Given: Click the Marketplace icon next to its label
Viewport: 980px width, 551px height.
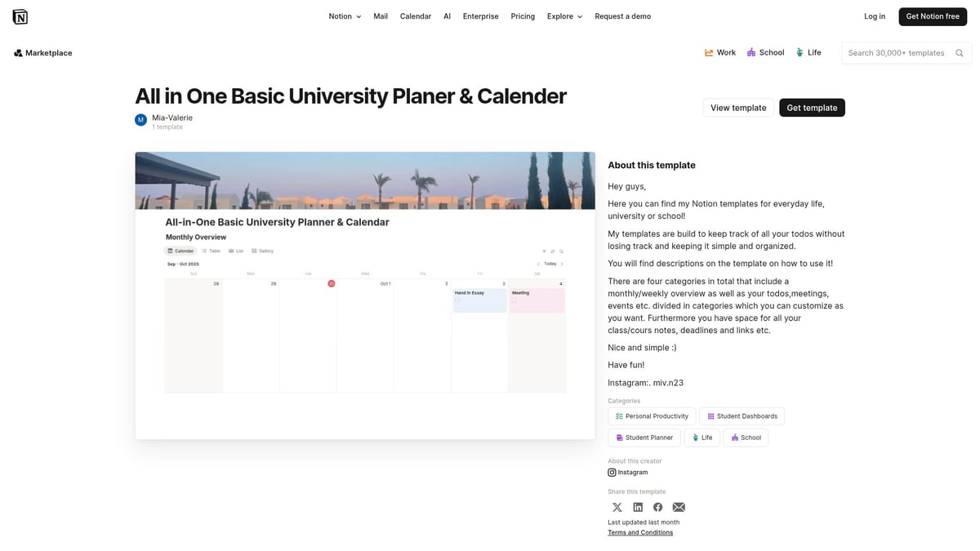Looking at the screenshot, I should (x=17, y=52).
